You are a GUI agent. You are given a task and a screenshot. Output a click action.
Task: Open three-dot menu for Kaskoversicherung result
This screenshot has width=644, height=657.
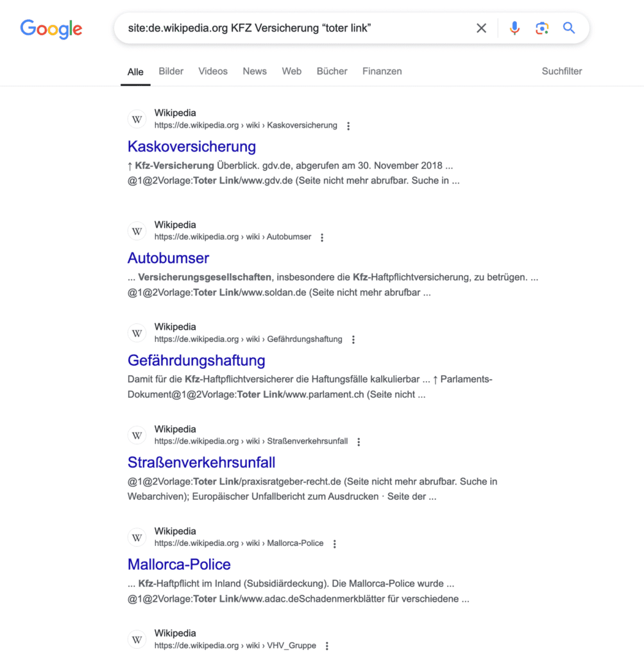(x=348, y=126)
